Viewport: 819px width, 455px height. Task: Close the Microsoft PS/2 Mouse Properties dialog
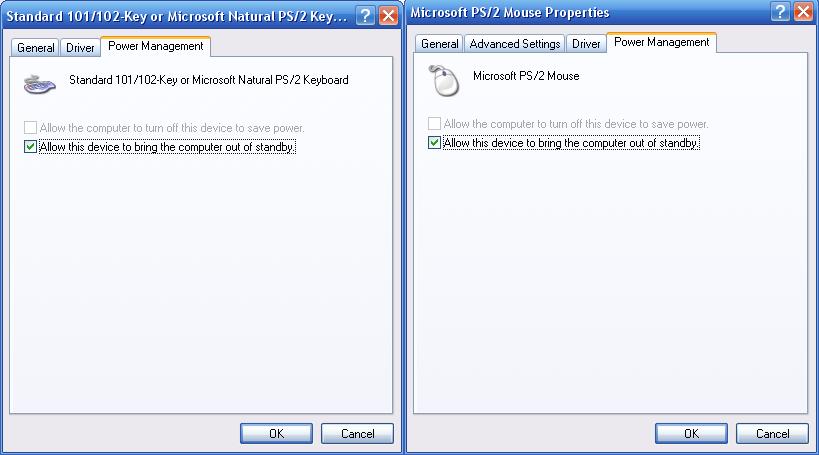(804, 13)
